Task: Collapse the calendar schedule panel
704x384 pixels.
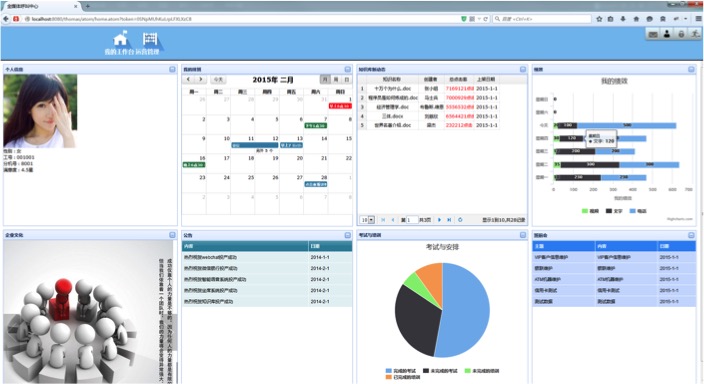Action: [348, 69]
